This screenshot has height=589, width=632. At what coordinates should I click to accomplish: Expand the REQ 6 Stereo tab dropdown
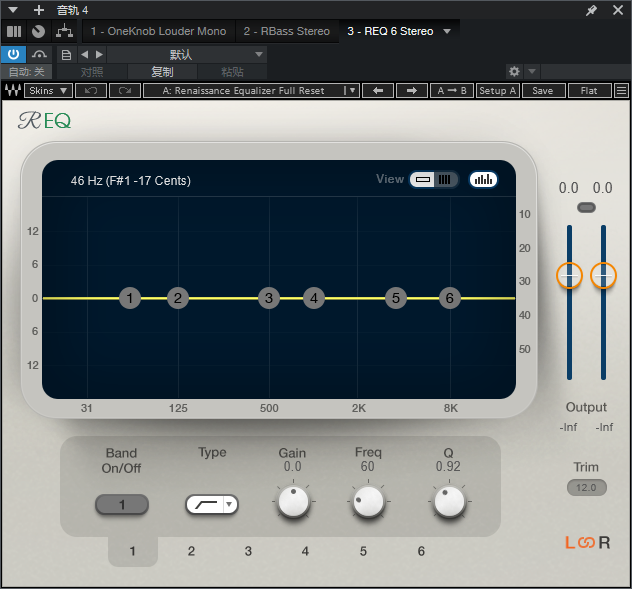pos(447,31)
